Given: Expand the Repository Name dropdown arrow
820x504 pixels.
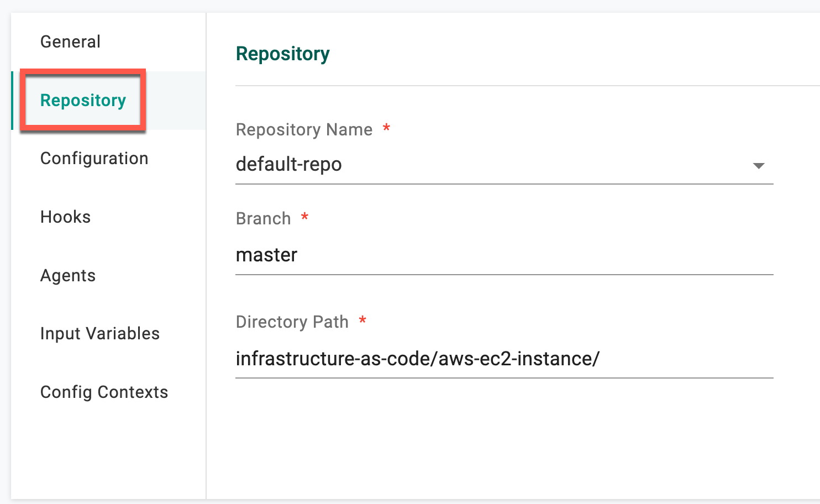Looking at the screenshot, I should click(x=759, y=166).
